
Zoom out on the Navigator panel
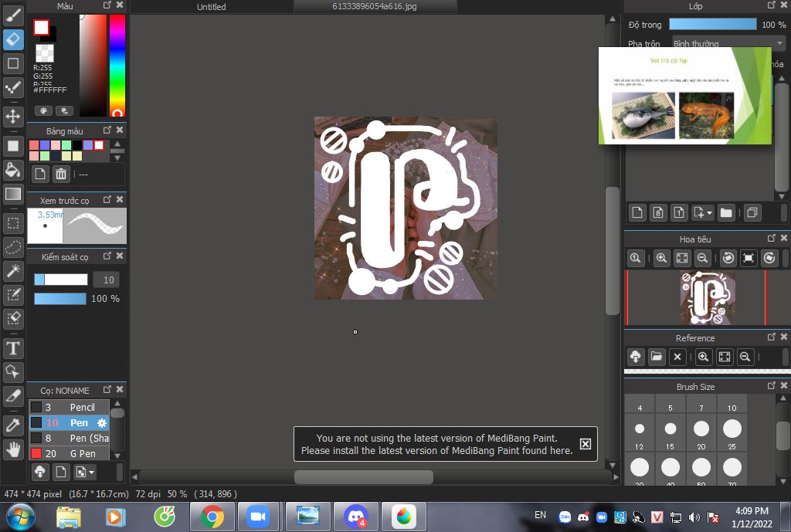click(x=702, y=258)
